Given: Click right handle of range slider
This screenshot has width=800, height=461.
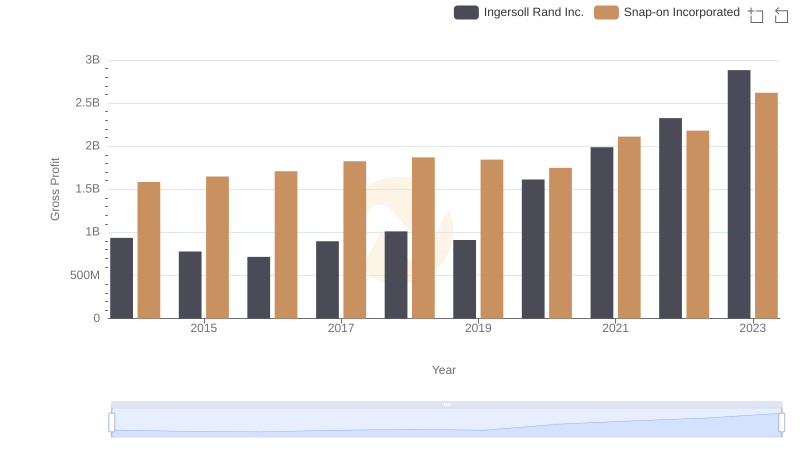Looking at the screenshot, I should (781, 422).
